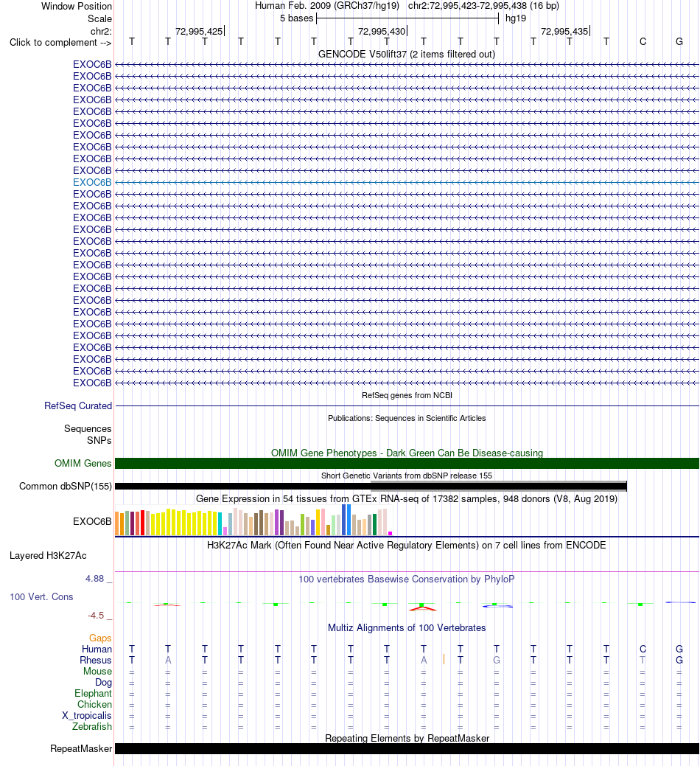The width and height of the screenshot is (700, 766).
Task: Click the Elephant alignment row label
Action: coord(94,694)
